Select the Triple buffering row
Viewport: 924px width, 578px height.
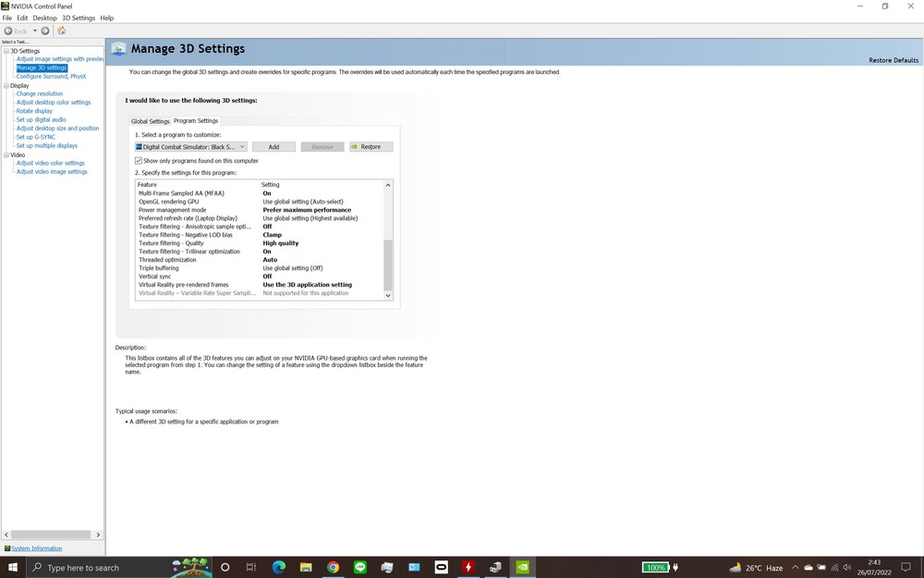260,268
